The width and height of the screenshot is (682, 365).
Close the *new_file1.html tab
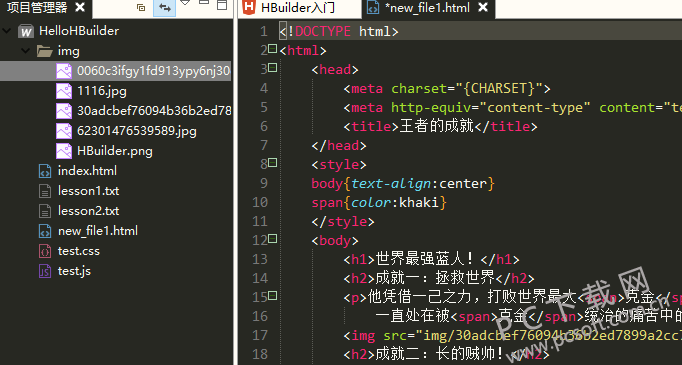(x=483, y=7)
